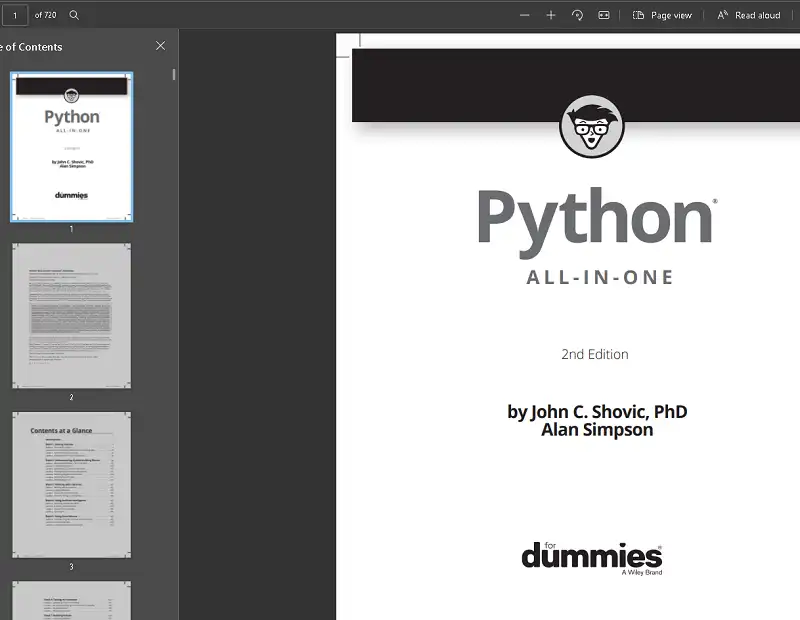800x620 pixels.
Task: Select the fourth page thumbnail at bottom
Action: click(x=71, y=600)
